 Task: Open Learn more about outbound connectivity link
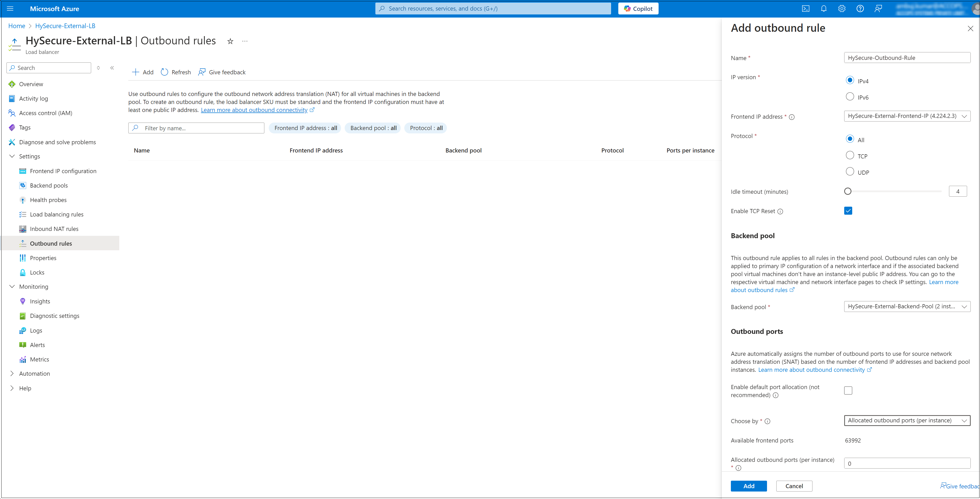click(x=254, y=110)
